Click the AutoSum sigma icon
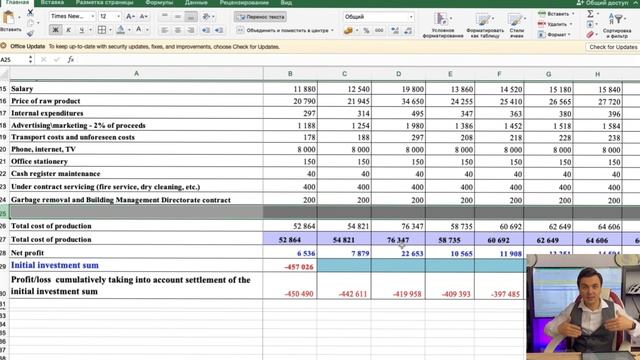 pos(590,14)
